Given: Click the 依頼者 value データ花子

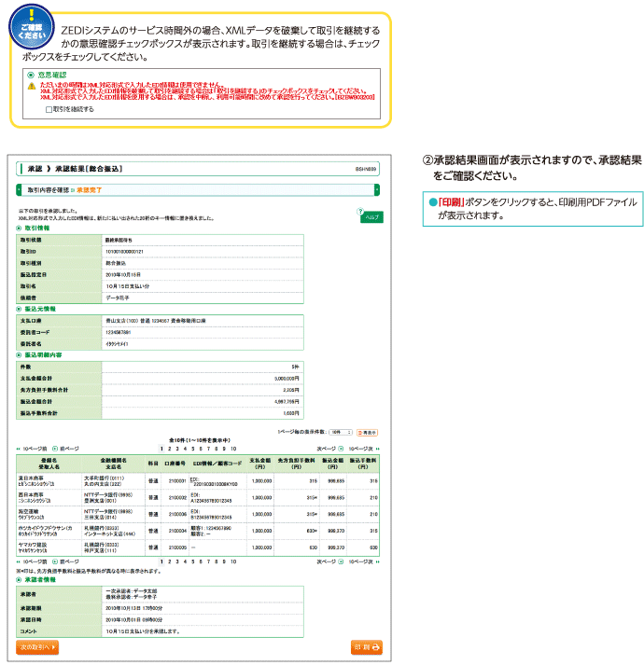Looking at the screenshot, I should (x=118, y=298).
